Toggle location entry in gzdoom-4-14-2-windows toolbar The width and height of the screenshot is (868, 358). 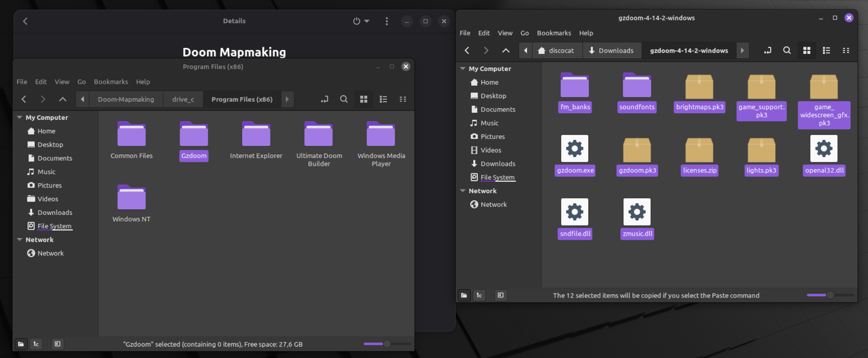coord(767,51)
